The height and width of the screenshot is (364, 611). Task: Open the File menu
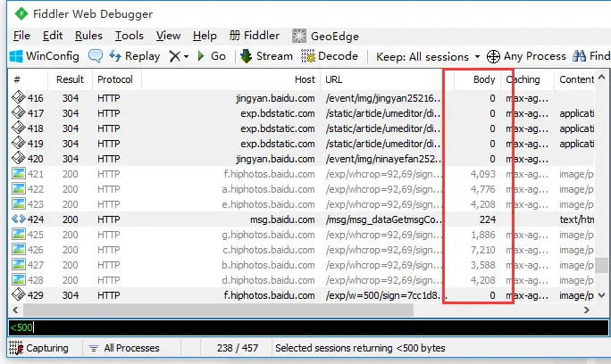pyautogui.click(x=21, y=36)
